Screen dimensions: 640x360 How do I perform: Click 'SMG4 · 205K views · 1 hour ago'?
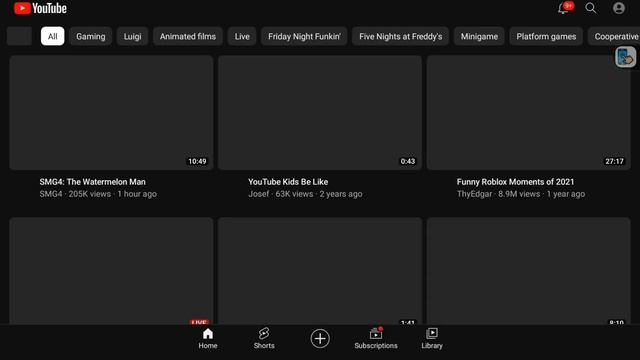click(x=98, y=194)
